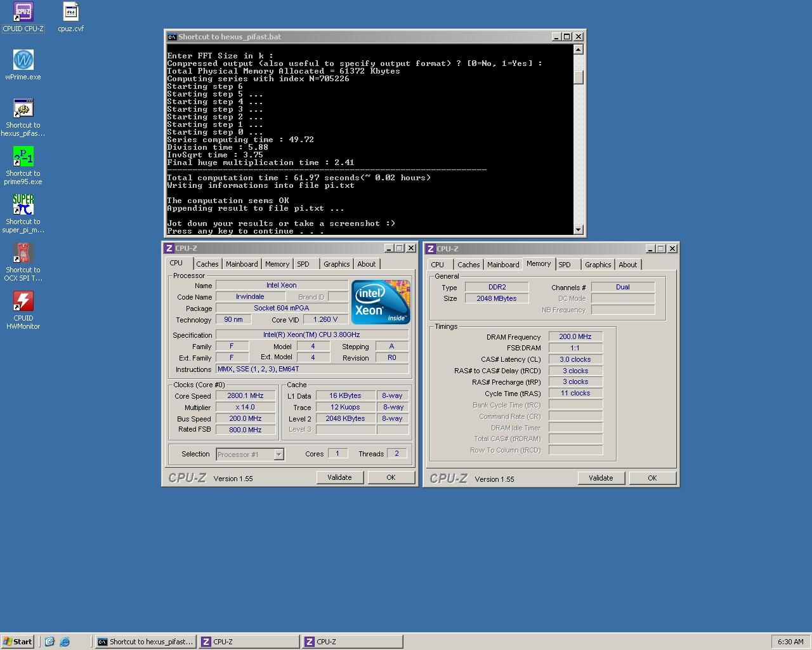Viewport: 812px width, 650px height.
Task: Open the Mainboard tab in the right CPU-Z window
Action: pos(503,265)
